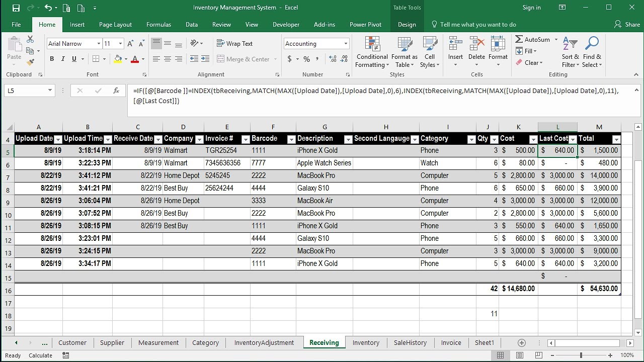Click Merge & Center
Viewport: 644px width, 362px height.
pos(244,59)
